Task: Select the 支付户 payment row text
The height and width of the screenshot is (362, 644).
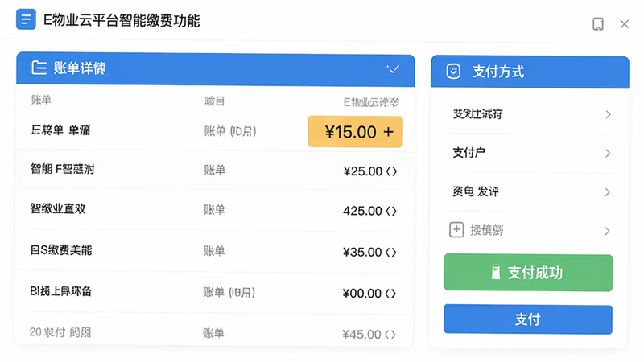Action: [469, 153]
